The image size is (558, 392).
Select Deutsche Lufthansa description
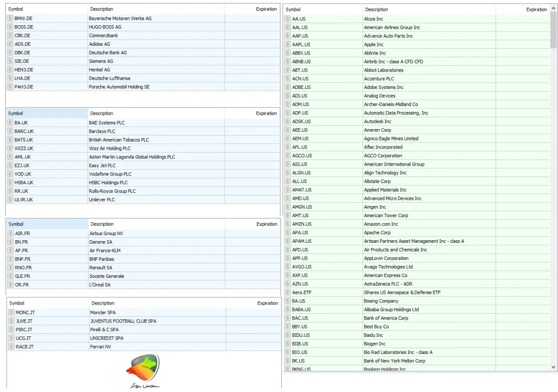click(110, 78)
